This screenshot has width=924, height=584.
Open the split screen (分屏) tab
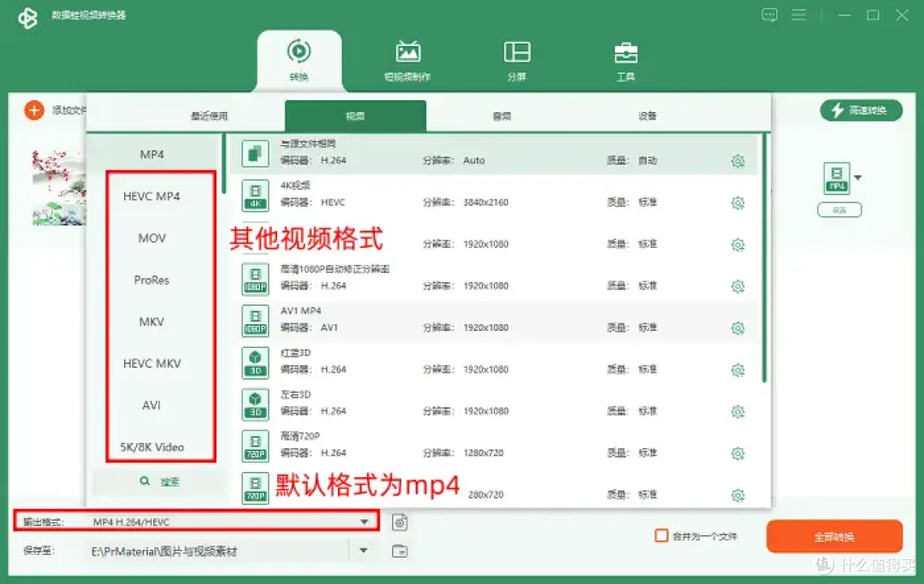pyautogui.click(x=517, y=61)
